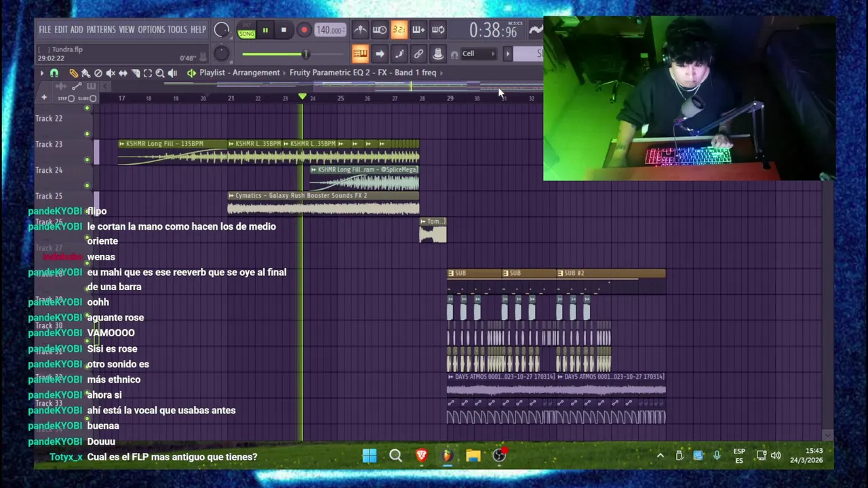Open the OPTIONS menu

tap(151, 30)
